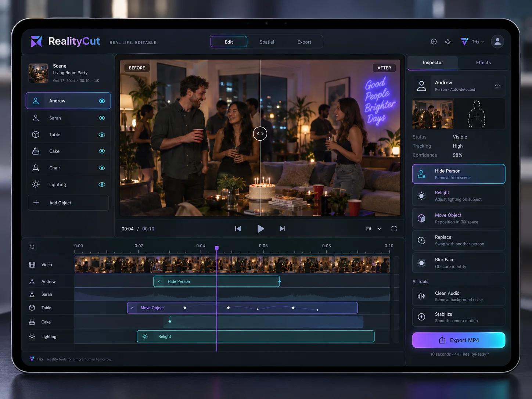Open the Trix assistant dropdown

point(472,42)
